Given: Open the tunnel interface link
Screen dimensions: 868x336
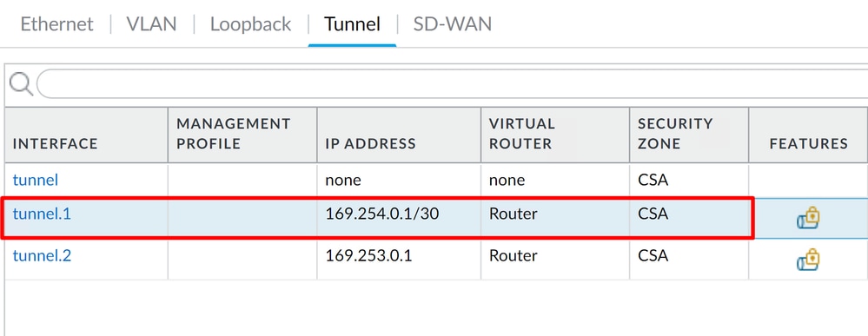Looking at the screenshot, I should [x=36, y=180].
